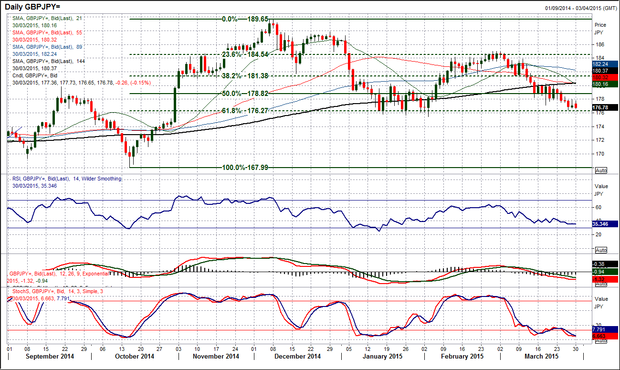The image size is (620, 370).
Task: Click the 61.8%-176.27 Fibonacci level label
Action: tap(245, 111)
